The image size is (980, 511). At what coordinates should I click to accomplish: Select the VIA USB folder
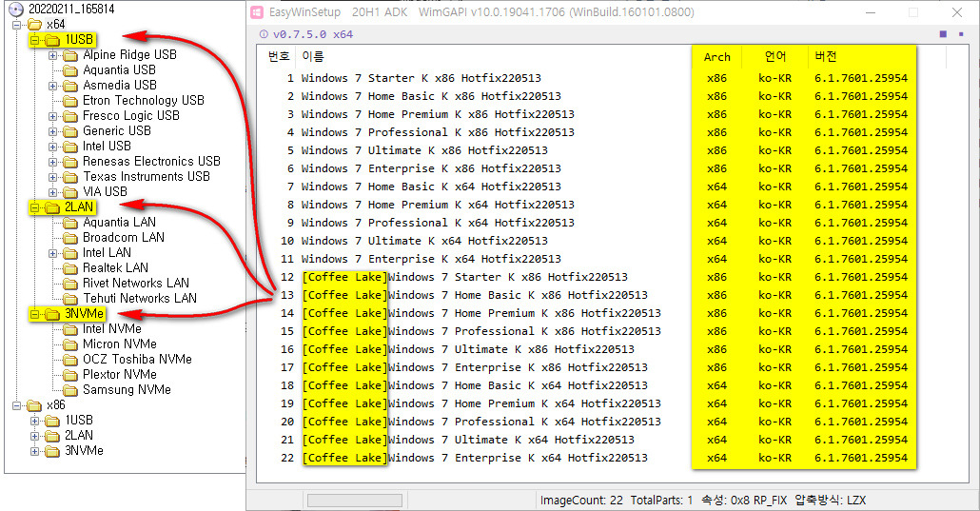[x=105, y=192]
